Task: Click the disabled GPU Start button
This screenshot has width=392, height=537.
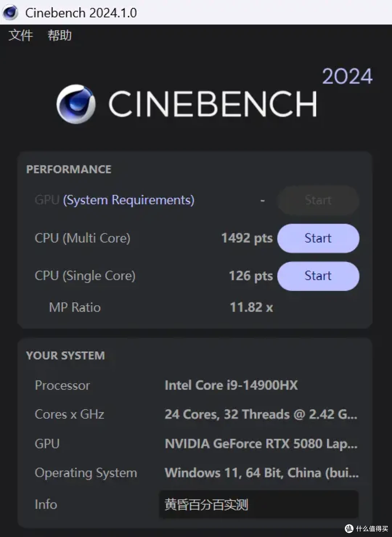Action: 318,200
